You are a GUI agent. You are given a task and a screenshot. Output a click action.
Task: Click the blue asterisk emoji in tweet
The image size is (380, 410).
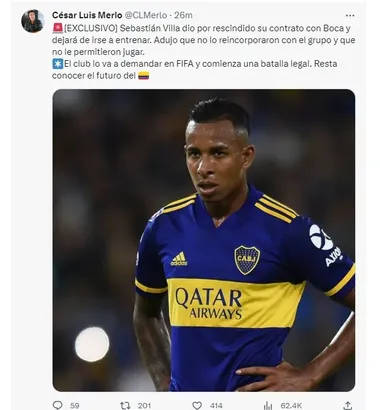point(57,64)
